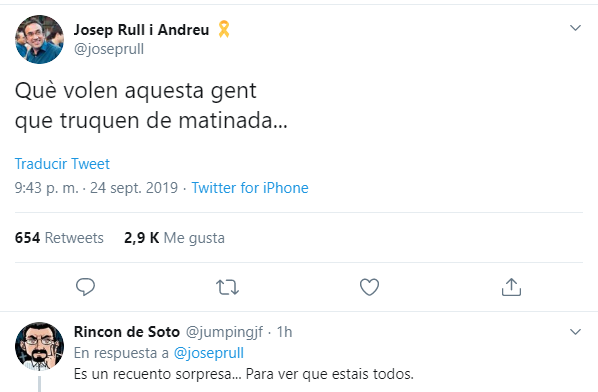The height and width of the screenshot is (392, 598).
Task: View the 654 Retweets list
Action: 59,238
